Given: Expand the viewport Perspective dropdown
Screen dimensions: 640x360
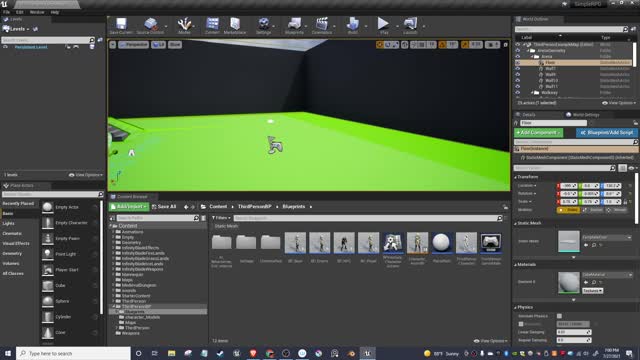Looking at the screenshot, I should (x=133, y=44).
